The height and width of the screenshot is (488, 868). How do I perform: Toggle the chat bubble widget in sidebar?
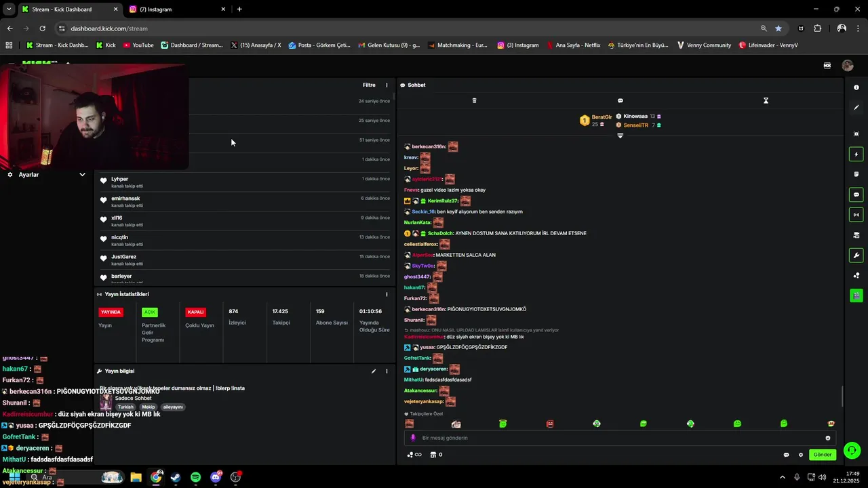tap(856, 195)
